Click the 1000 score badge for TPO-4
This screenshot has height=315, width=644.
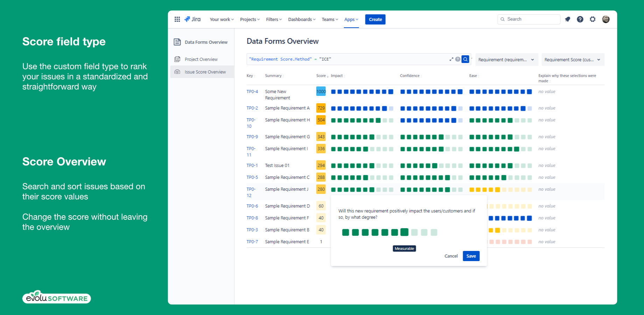(321, 91)
